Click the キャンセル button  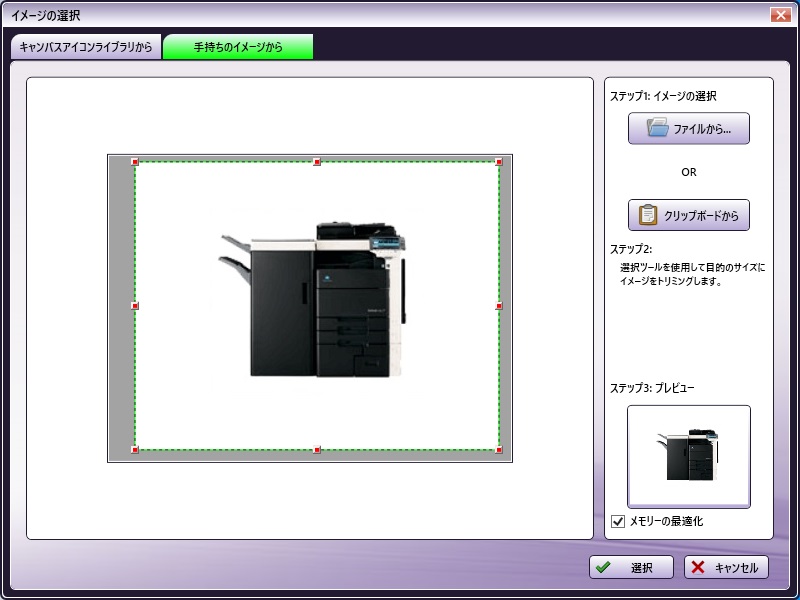pyautogui.click(x=726, y=567)
